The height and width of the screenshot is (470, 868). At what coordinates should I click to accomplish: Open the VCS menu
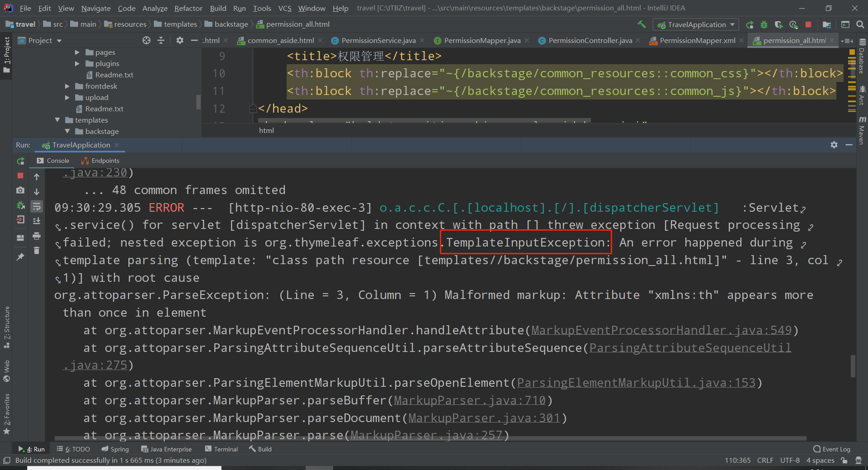[285, 8]
